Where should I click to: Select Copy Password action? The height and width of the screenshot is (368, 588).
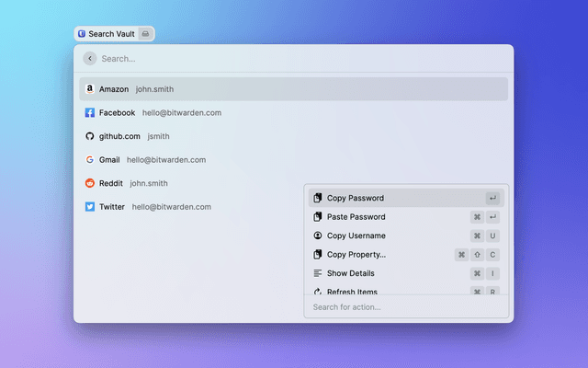tap(356, 198)
